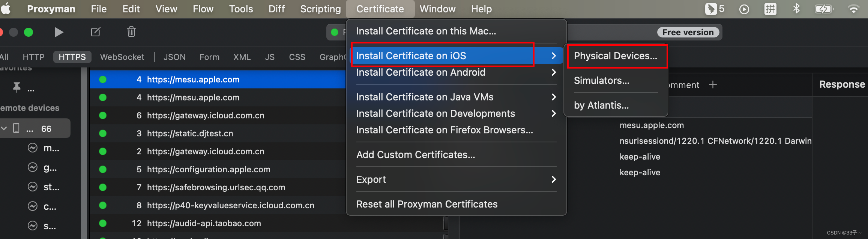Expand the Export submenu arrow
868x239 pixels.
click(x=554, y=179)
